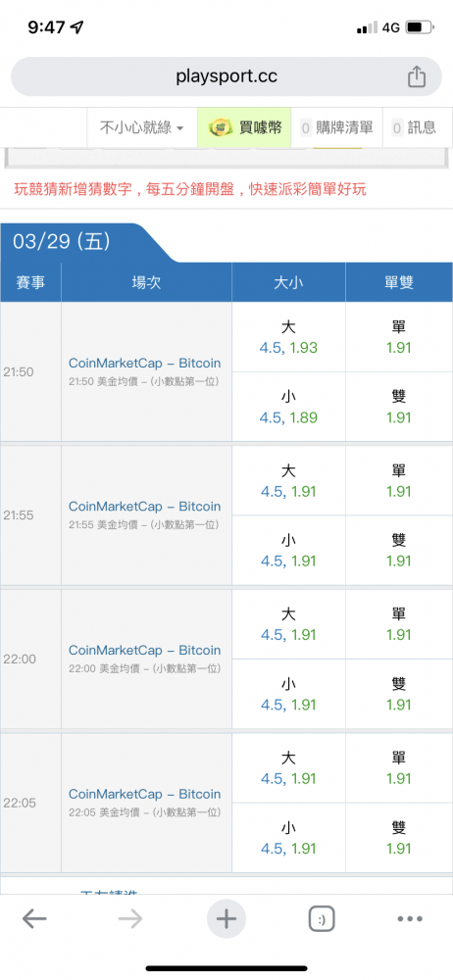Choose 大 4.5, 1.91 for 22:05 game

(x=288, y=768)
